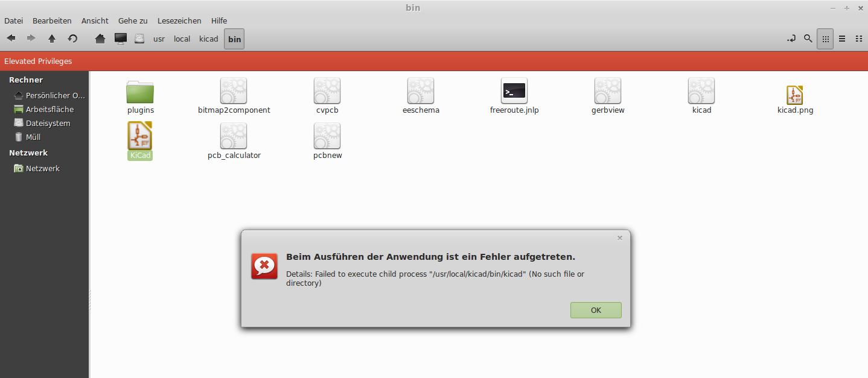
Task: Click the error details text in dialog
Action: 435,278
